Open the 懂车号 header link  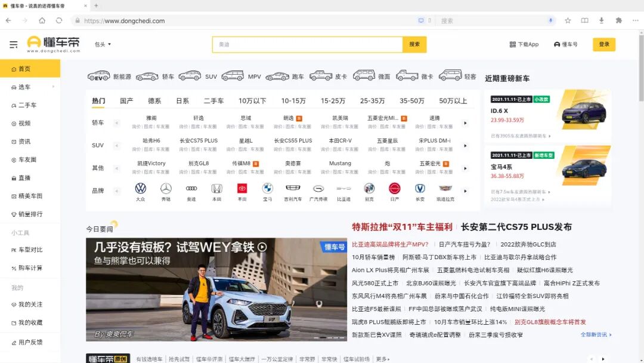coord(565,44)
